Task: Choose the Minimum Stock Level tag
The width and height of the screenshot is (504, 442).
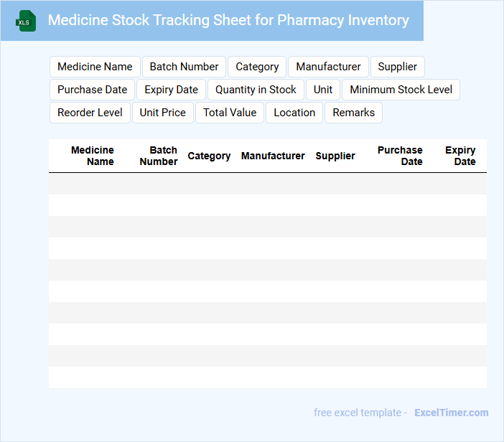Action: [401, 90]
